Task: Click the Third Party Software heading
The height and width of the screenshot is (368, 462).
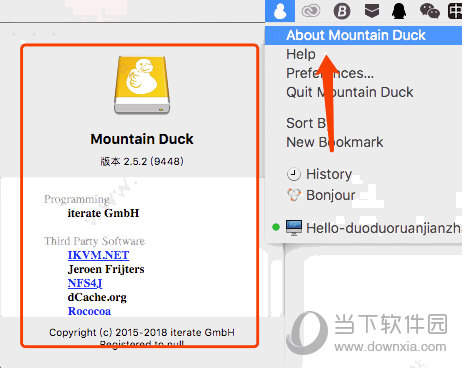Action: [x=95, y=241]
